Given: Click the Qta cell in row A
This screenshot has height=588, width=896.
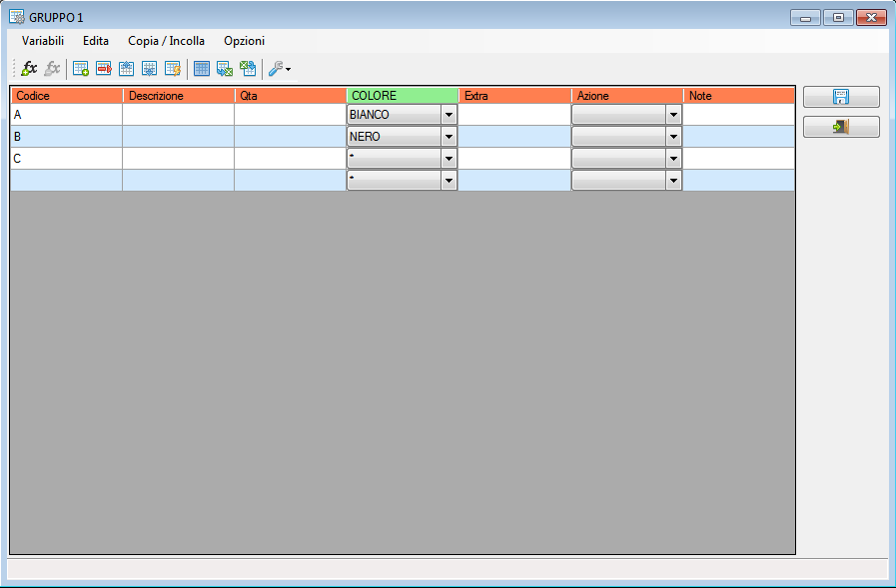Looking at the screenshot, I should click(x=291, y=115).
